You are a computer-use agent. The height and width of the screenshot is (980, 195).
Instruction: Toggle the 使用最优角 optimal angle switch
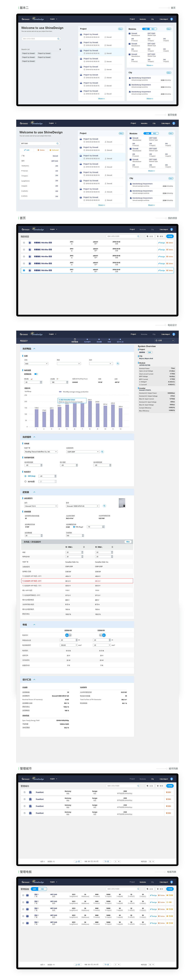coord(36,374)
